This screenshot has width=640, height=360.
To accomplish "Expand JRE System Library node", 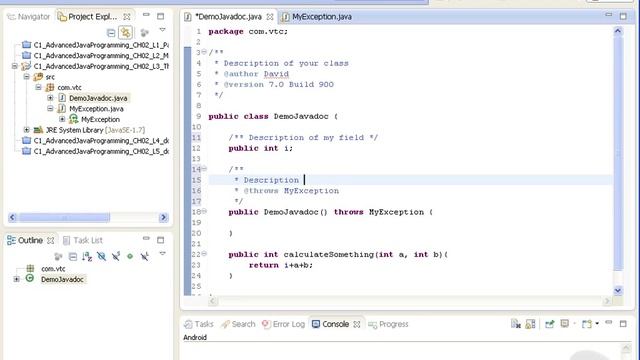I will pos(27,130).
